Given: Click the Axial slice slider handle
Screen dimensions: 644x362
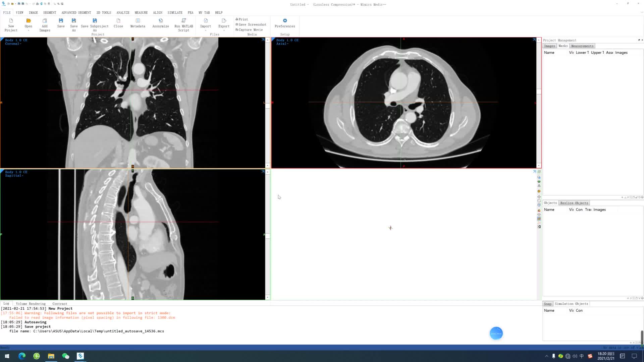Looking at the screenshot, I should [539, 92].
